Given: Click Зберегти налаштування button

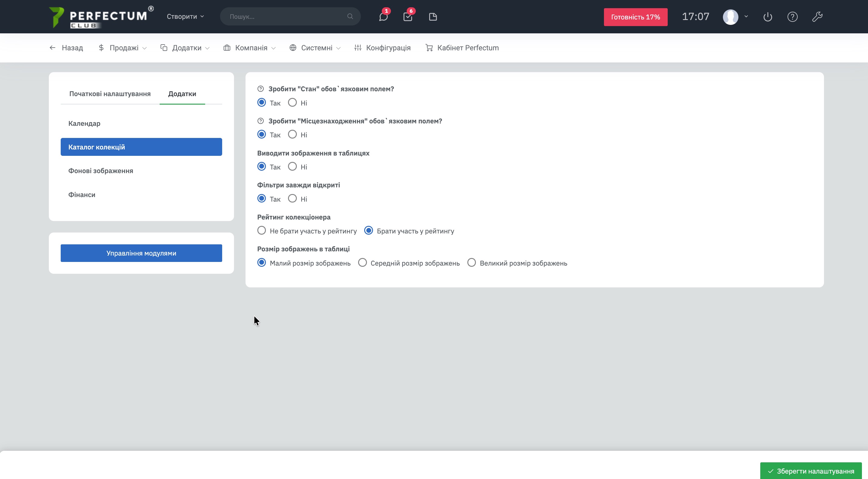Looking at the screenshot, I should 811,471.
